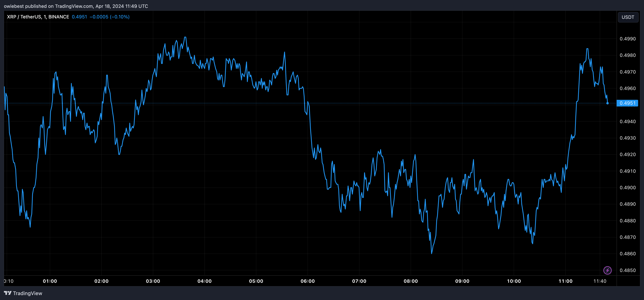Click the 01:00 time axis label
The width and height of the screenshot is (644, 300).
[x=50, y=281]
